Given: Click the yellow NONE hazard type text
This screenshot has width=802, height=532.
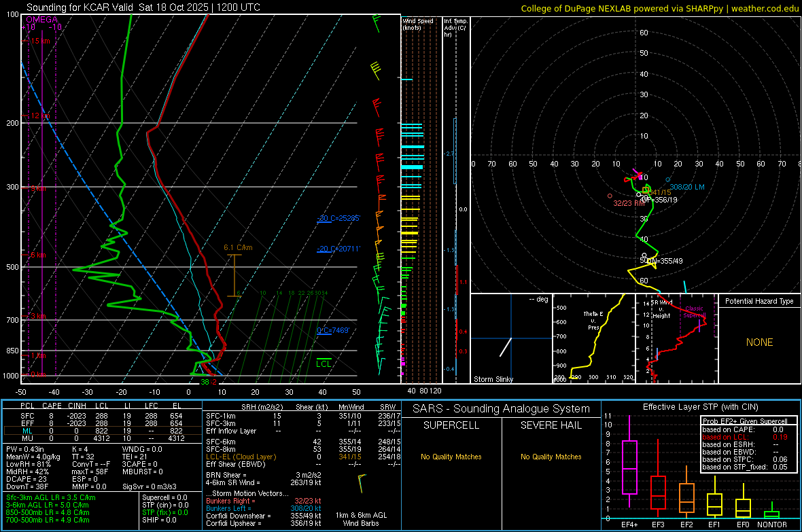Looking at the screenshot, I should click(759, 342).
